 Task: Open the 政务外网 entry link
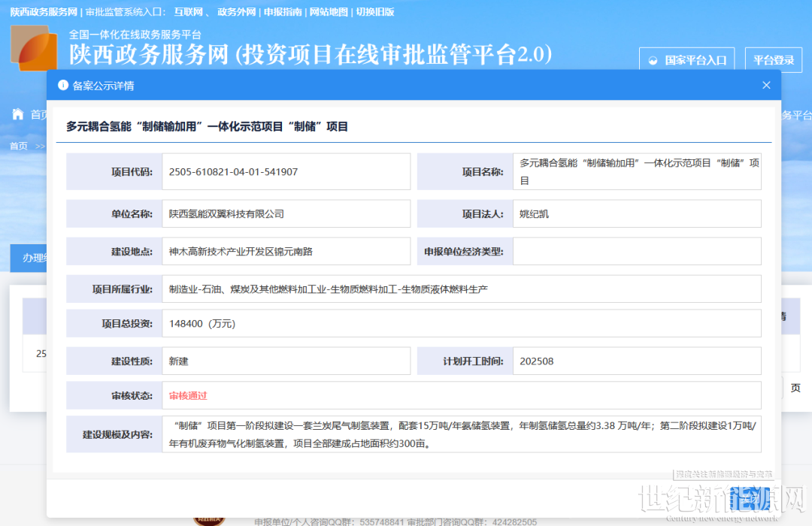237,12
